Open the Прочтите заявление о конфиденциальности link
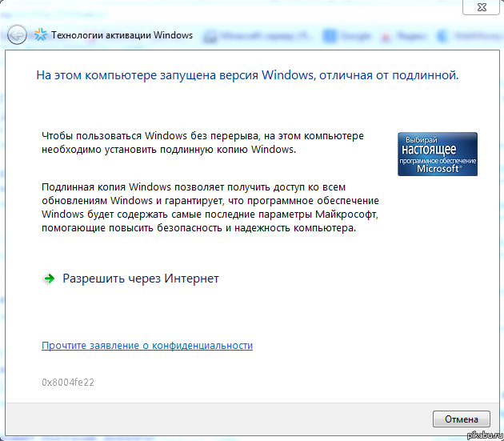 147,346
